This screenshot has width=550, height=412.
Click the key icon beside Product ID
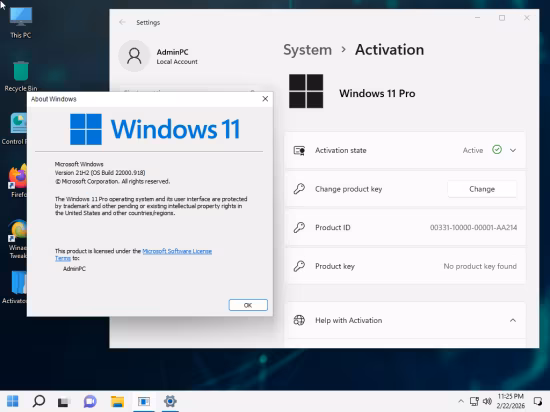coord(299,227)
